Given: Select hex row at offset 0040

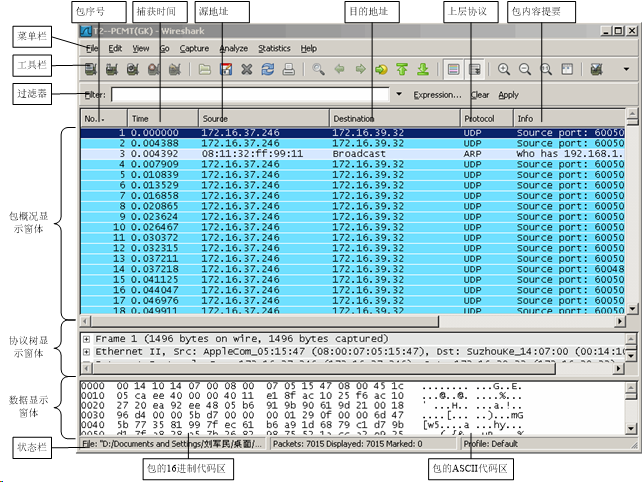Looking at the screenshot, I should pyautogui.click(x=301, y=425).
